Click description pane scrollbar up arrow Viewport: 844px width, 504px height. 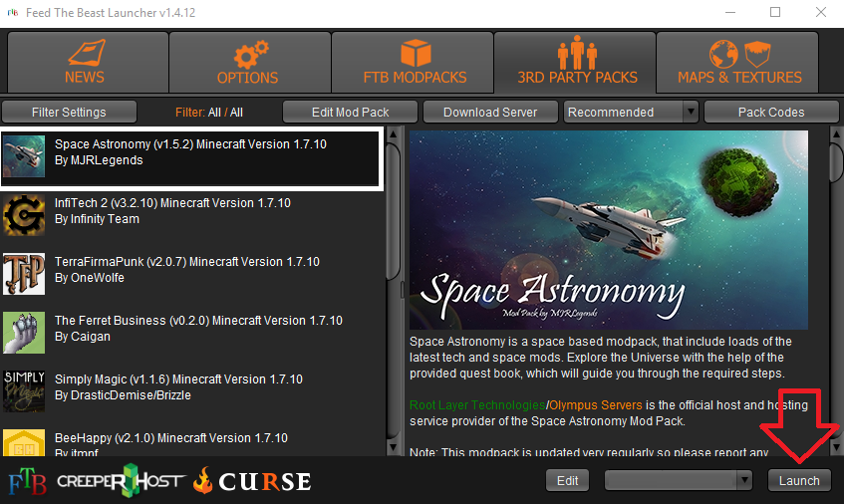[x=836, y=133]
